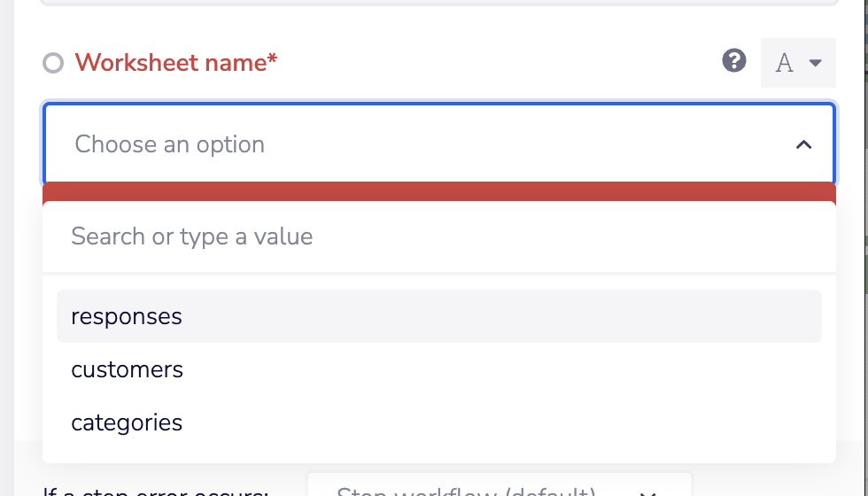868x496 pixels.
Task: Click the grey background around the A icon
Action: point(799,80)
